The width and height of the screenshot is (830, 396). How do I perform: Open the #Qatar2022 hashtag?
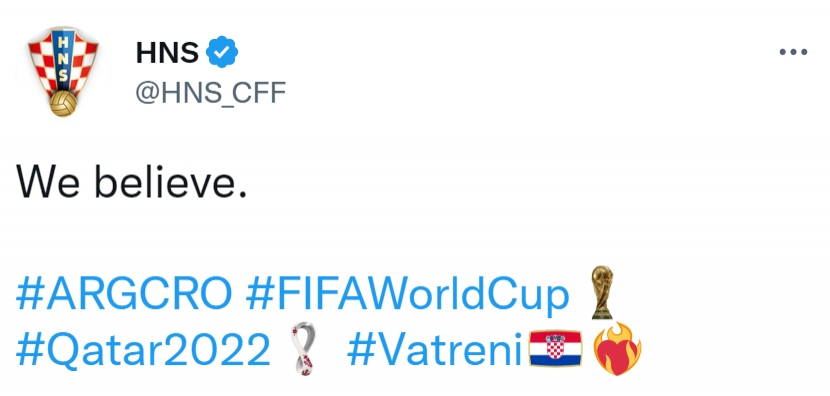coord(143,349)
